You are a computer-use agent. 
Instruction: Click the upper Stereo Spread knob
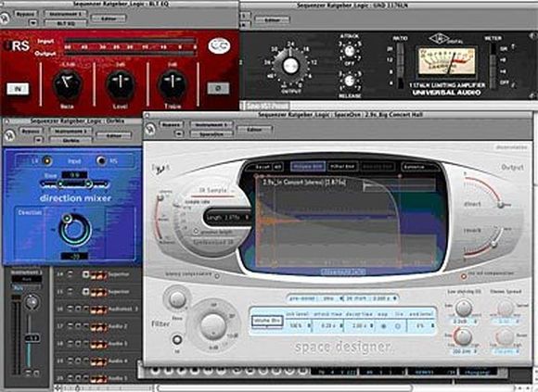506,308
